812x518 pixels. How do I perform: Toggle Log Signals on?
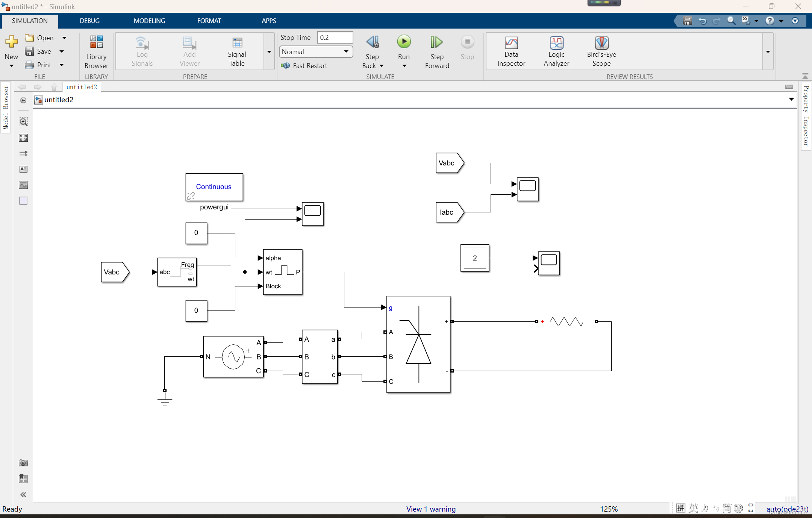pos(141,51)
